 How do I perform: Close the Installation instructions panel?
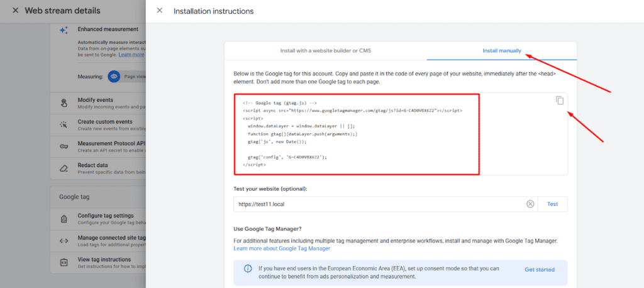point(160,11)
